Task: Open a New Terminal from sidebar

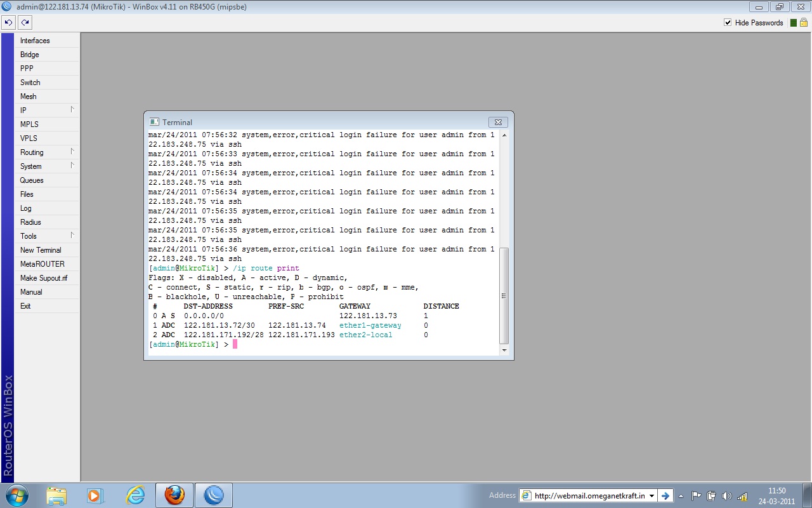Action: [48, 250]
